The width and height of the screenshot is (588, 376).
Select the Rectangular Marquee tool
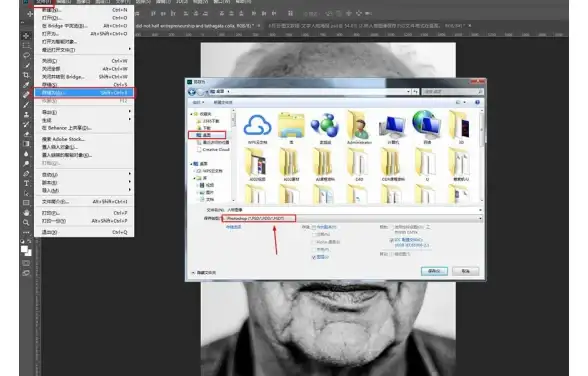26,45
